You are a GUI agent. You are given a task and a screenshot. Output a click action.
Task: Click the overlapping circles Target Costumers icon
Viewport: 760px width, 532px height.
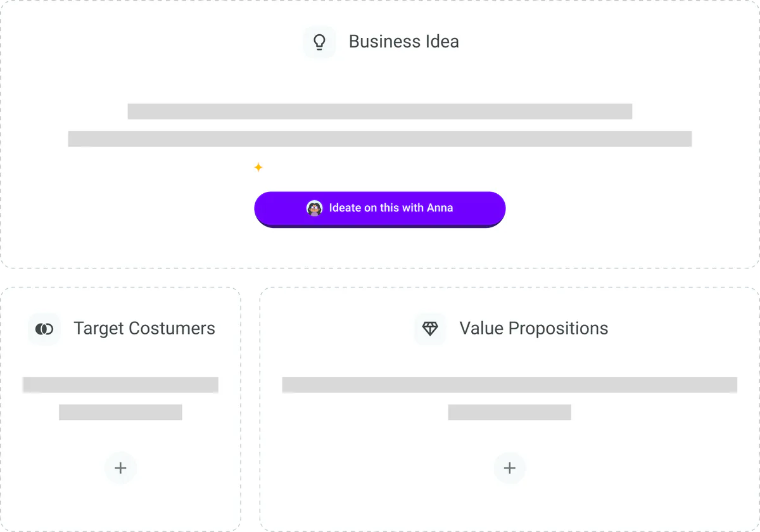tap(44, 329)
